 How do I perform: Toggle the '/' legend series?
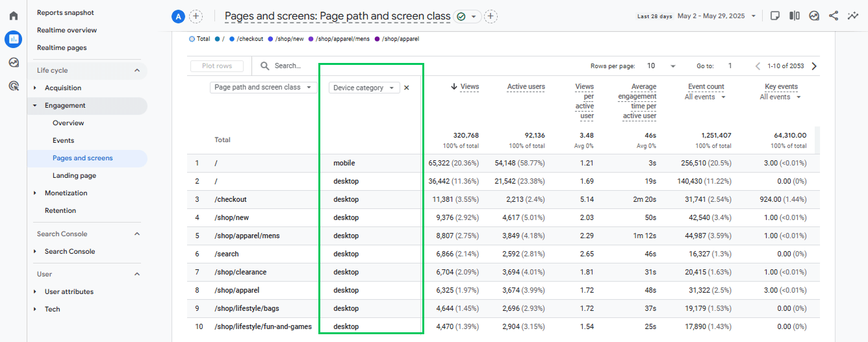220,39
